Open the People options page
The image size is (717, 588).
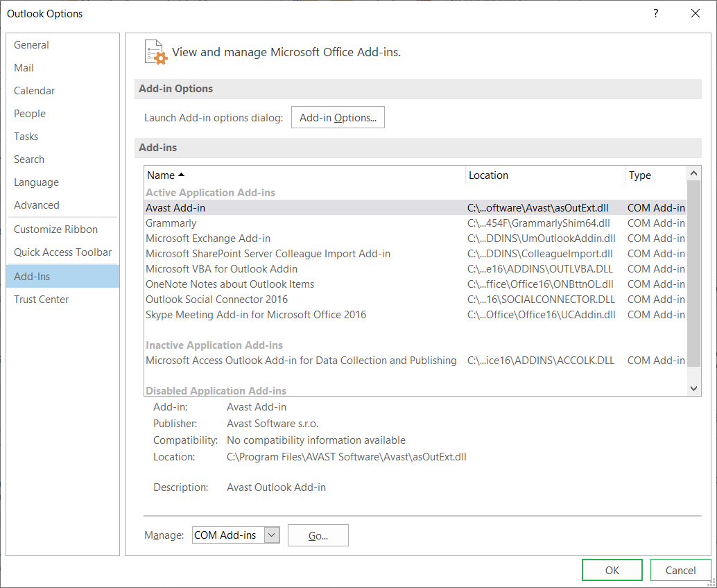point(63,114)
